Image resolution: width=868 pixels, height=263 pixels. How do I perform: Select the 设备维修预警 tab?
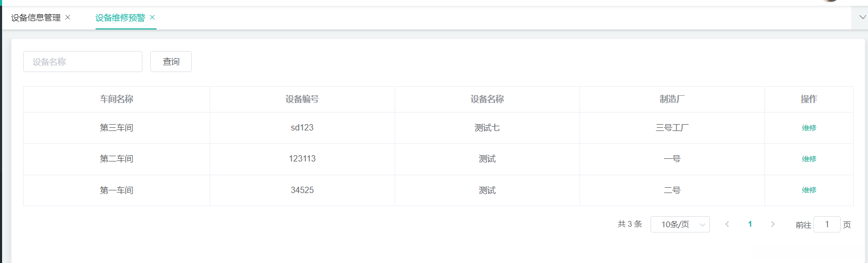[x=120, y=18]
